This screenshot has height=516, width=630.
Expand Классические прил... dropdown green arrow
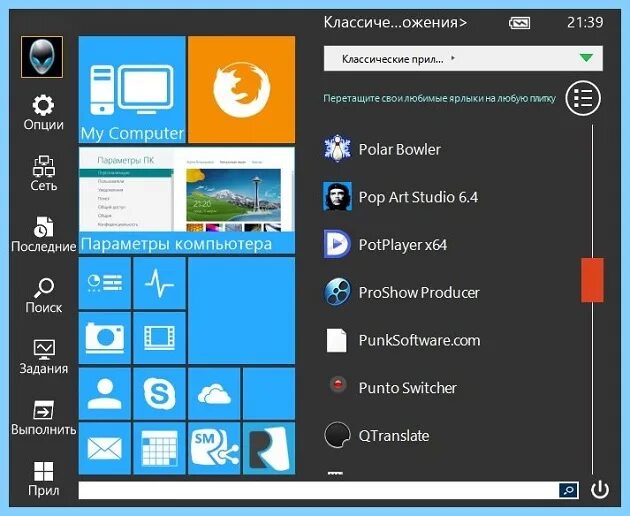coord(586,58)
